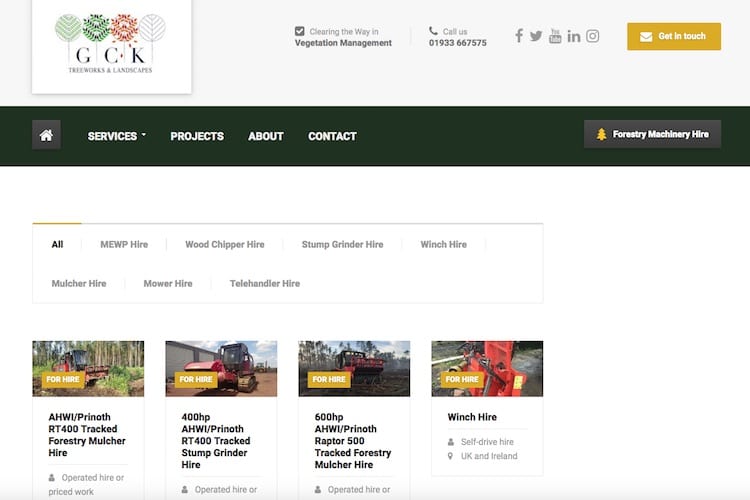The image size is (750, 500).
Task: Open the RT400 Tracked Forestry Mulcher thumbnail
Action: tap(88, 368)
